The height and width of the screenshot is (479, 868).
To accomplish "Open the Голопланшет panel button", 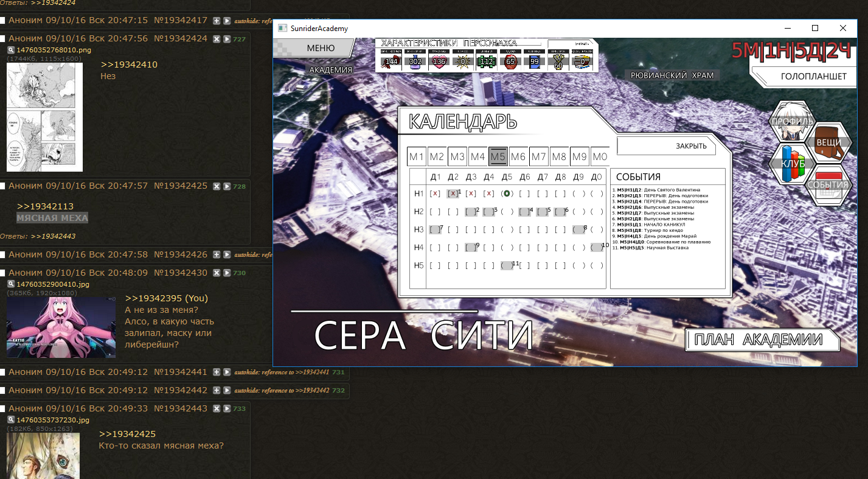I will click(803, 76).
